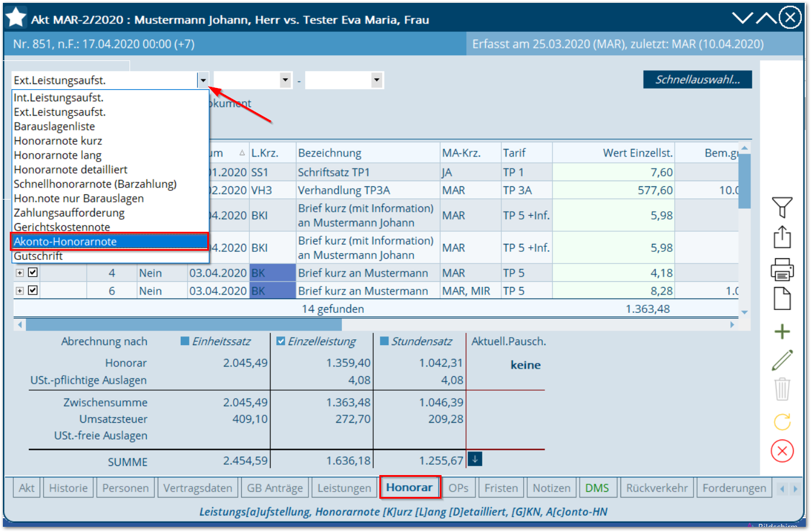811x532 pixels.
Task: Open the OPs tab
Action: [459, 488]
